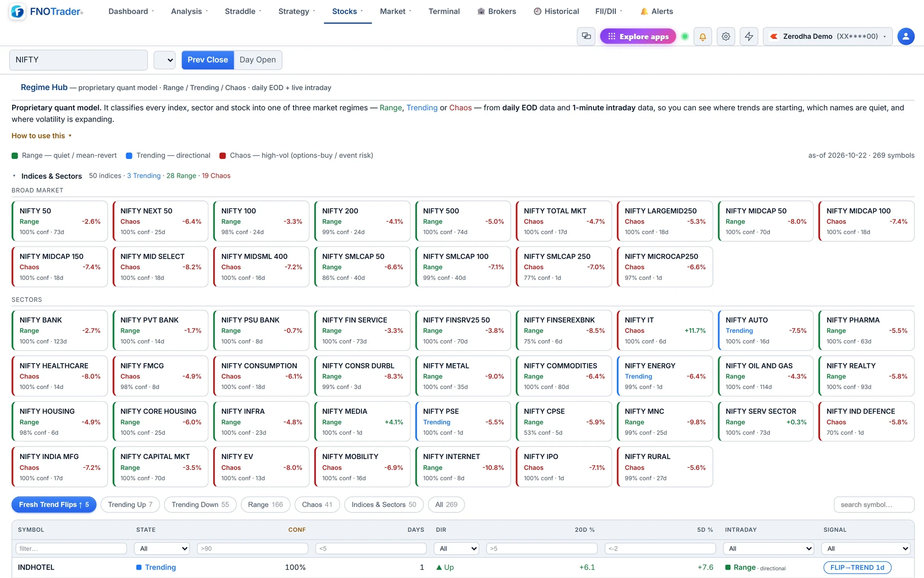Open Alerts with the bell icon

tap(656, 12)
